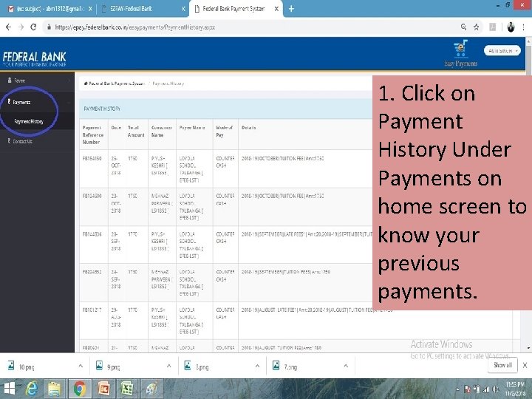The width and height of the screenshot is (532, 399).
Task: Close the Gmail (no subject) tab
Action: click(90, 9)
